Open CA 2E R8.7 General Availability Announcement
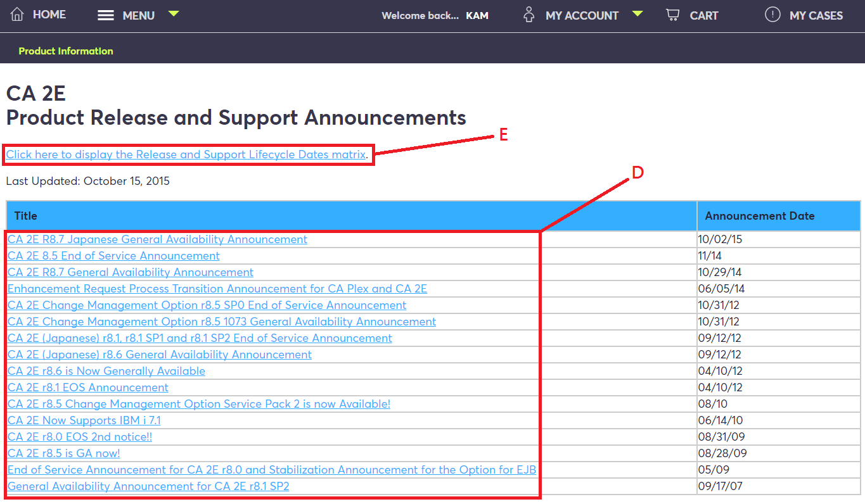The width and height of the screenshot is (865, 504). 131,272
